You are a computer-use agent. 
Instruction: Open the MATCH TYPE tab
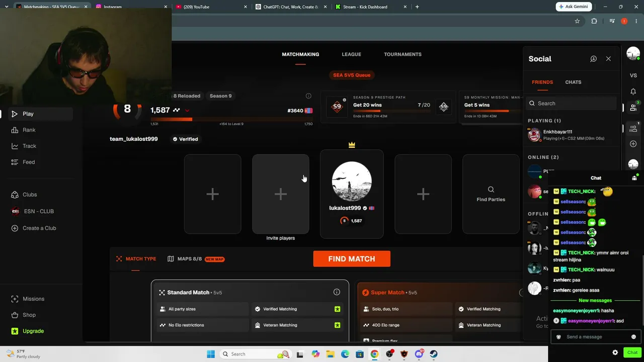click(136, 259)
